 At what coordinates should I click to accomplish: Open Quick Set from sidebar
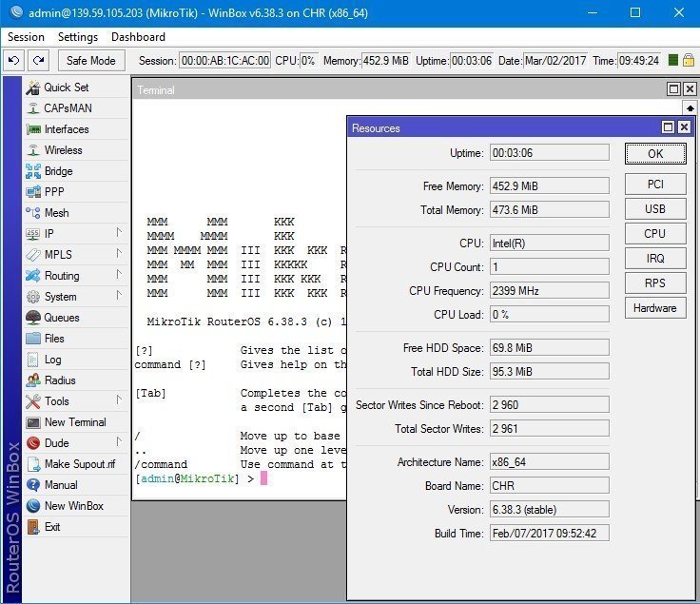(76, 88)
